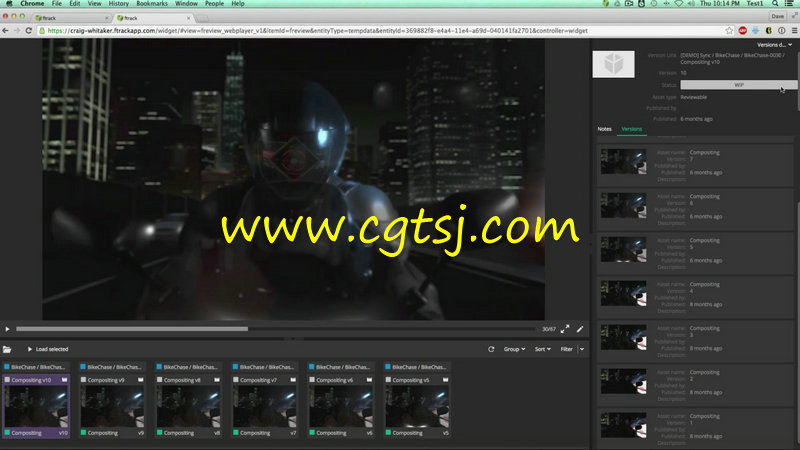Refresh the version list
The height and width of the screenshot is (450, 800).
491,349
